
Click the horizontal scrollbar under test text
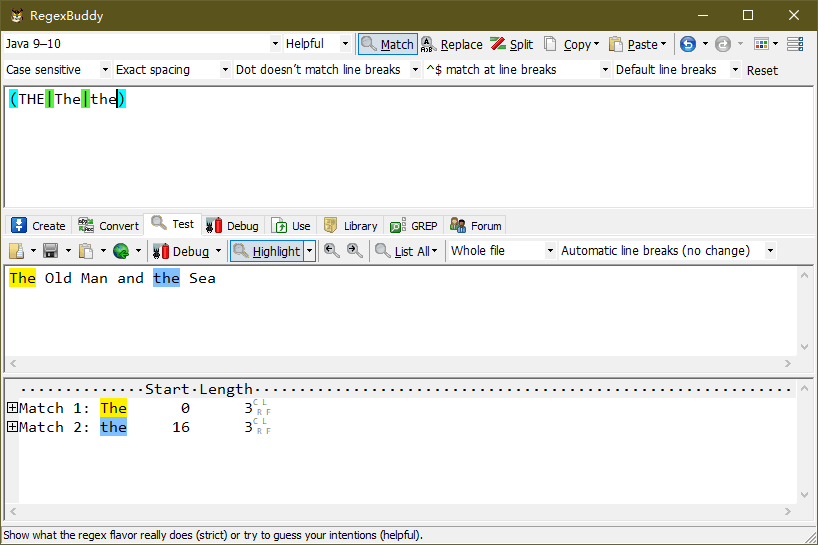[x=400, y=365]
